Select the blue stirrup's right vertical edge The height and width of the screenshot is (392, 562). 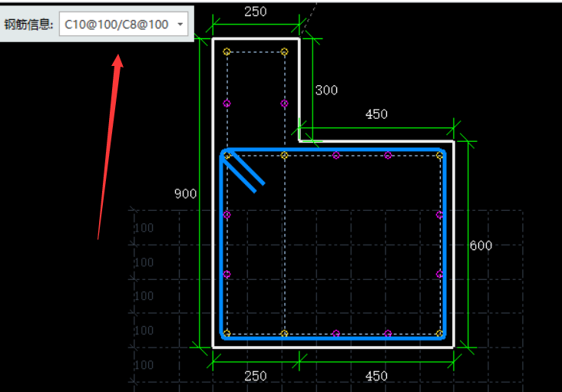point(447,245)
